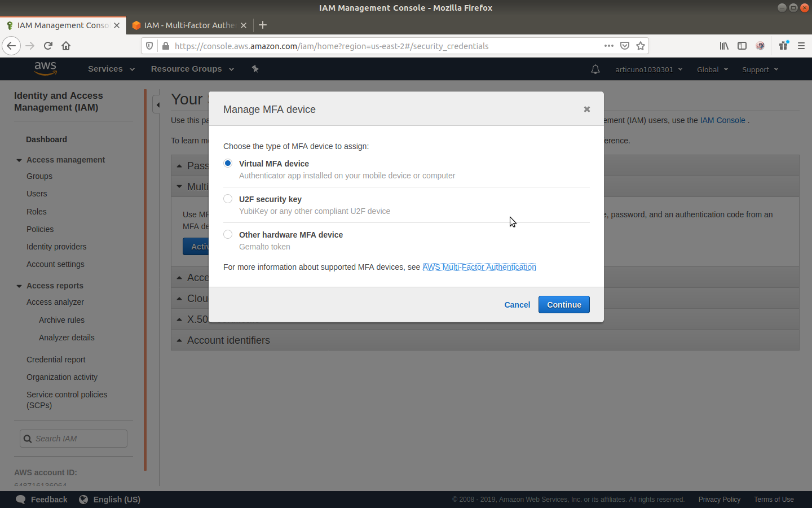Click the extensions icon in the toolbar
812x508 pixels.
pos(783,46)
